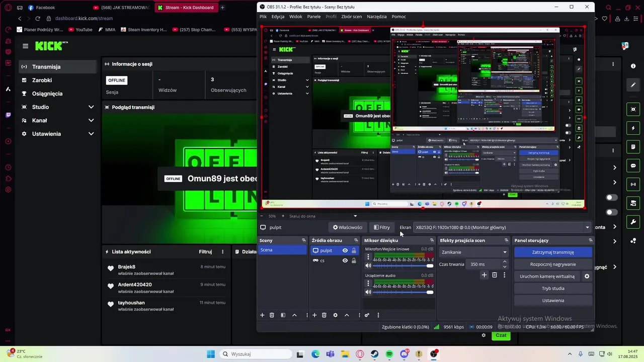
Task: Open Ustawienia button in Panel sterujący
Action: click(x=553, y=301)
